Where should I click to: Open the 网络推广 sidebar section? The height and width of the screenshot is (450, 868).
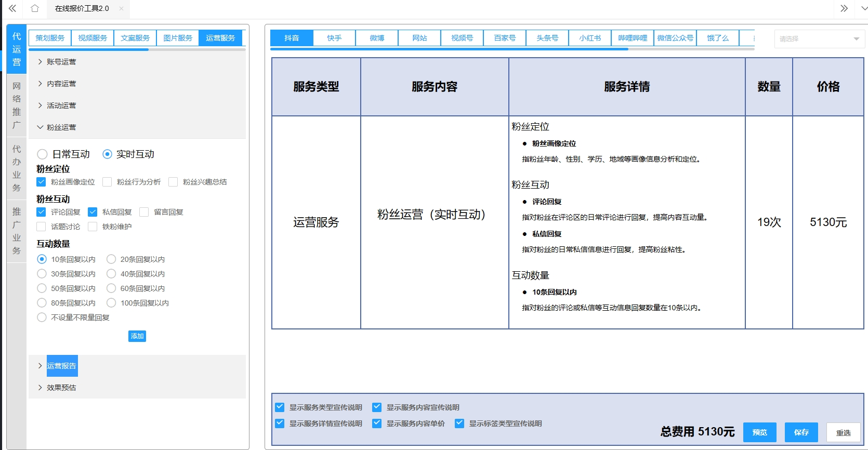[x=17, y=105]
